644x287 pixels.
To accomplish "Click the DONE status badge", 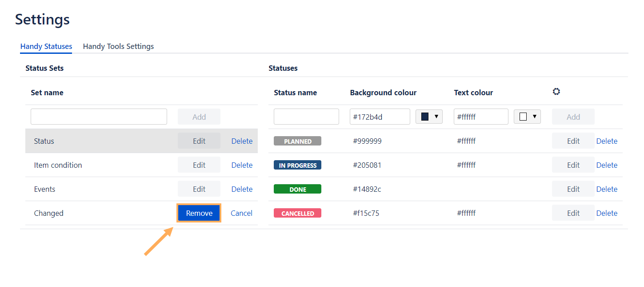I will (x=297, y=189).
